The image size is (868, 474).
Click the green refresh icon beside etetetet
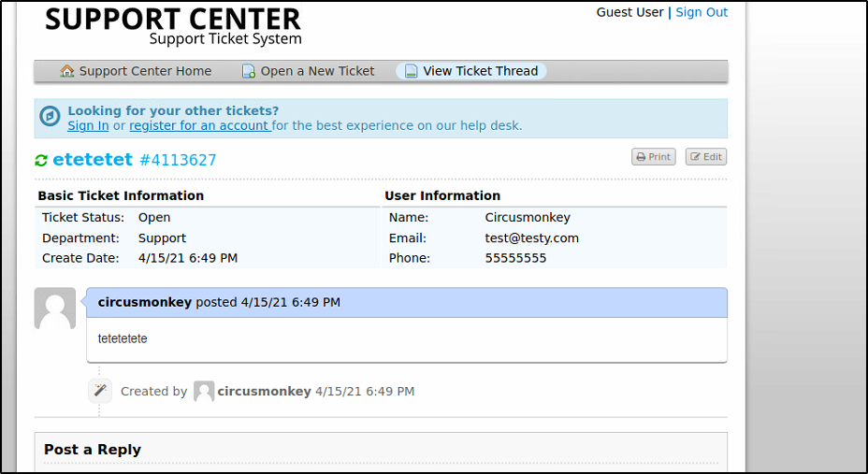pyautogui.click(x=41, y=161)
